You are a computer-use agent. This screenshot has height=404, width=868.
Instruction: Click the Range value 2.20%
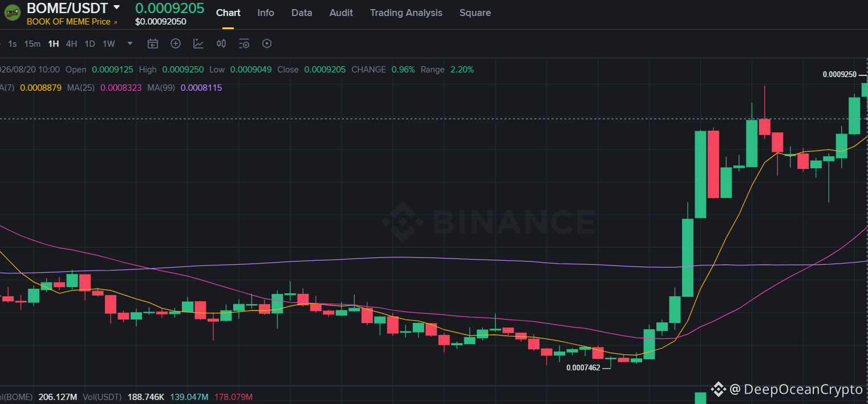pyautogui.click(x=462, y=70)
